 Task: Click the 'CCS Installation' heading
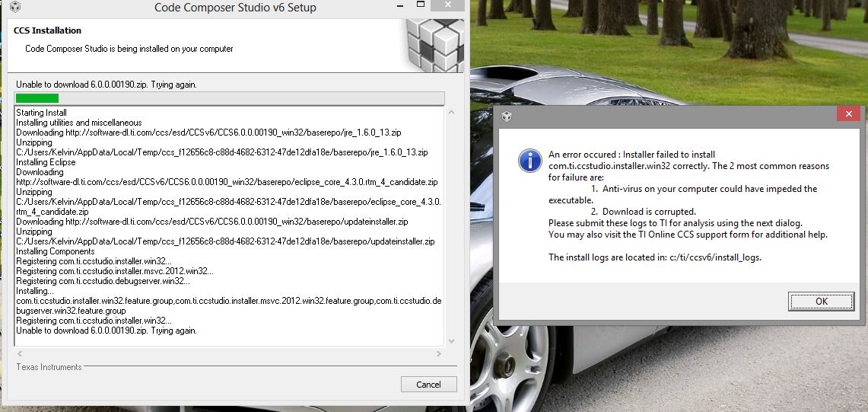tap(48, 30)
